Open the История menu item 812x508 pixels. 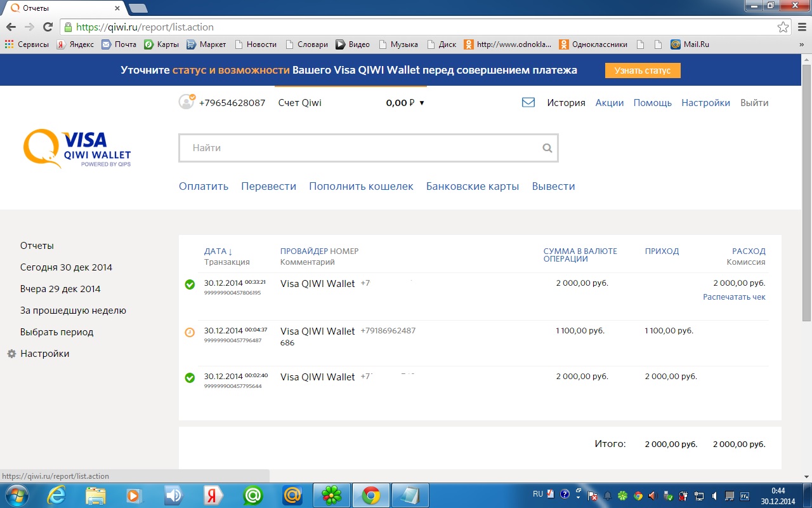[x=566, y=103]
